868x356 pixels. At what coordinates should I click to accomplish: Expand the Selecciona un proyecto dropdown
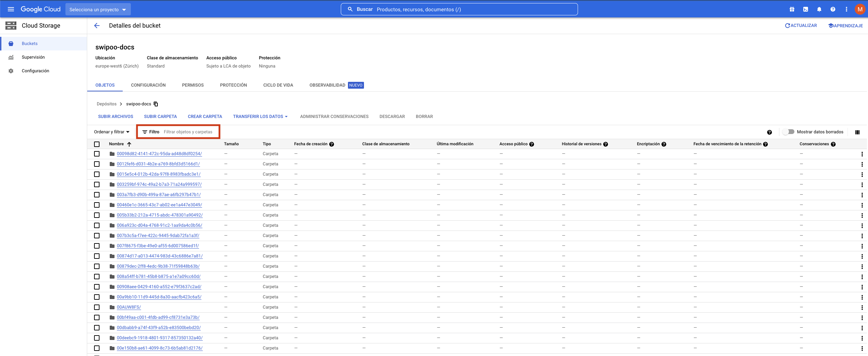click(x=98, y=10)
